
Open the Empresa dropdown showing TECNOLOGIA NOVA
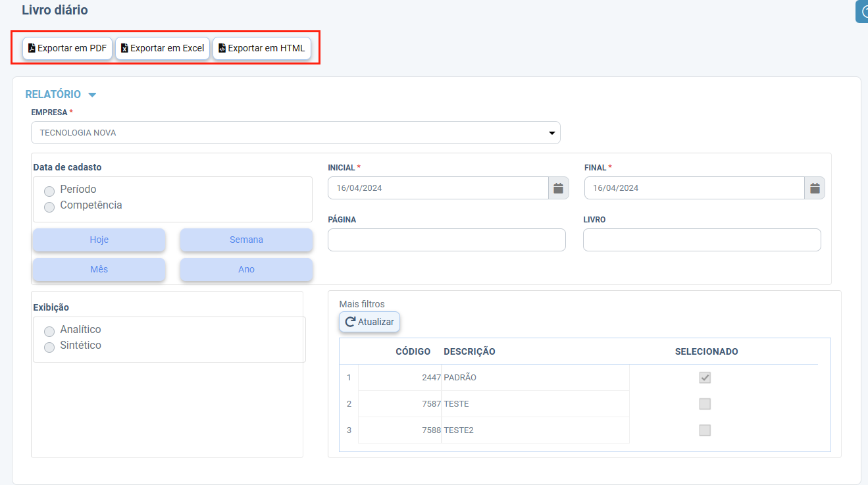(x=295, y=132)
